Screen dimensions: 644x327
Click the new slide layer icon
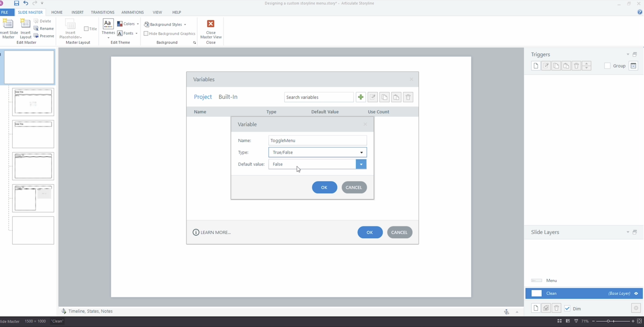point(536,308)
